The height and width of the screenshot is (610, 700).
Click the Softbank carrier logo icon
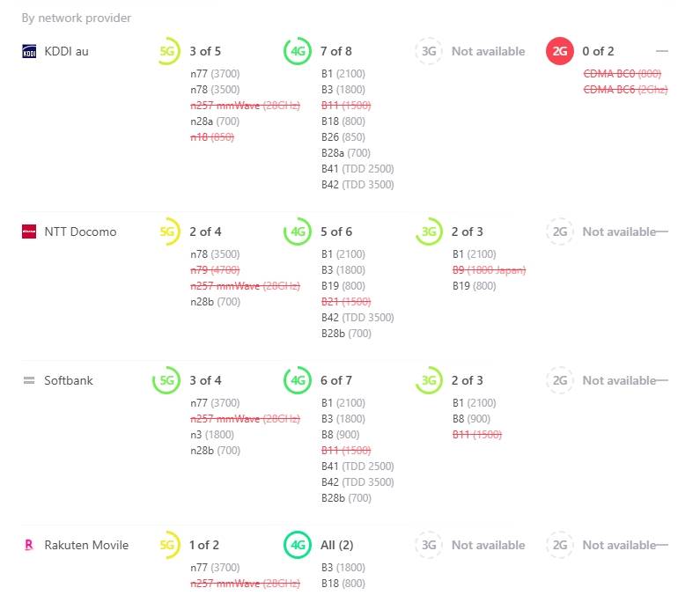pyautogui.click(x=29, y=380)
